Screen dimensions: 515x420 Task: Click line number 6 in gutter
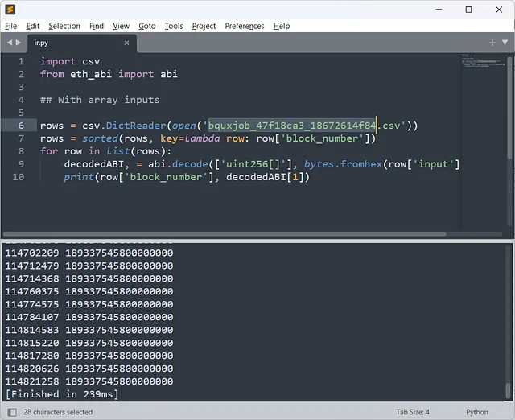click(x=21, y=126)
